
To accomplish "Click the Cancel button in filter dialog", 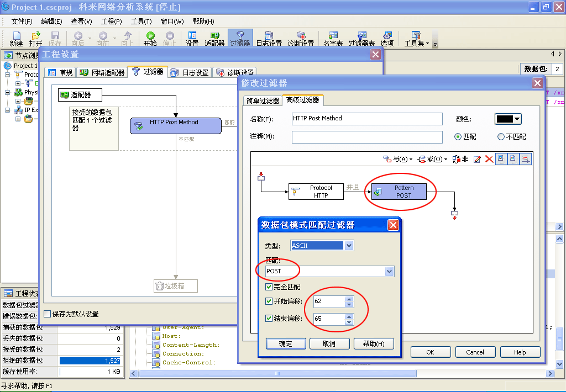I will pyautogui.click(x=475, y=352).
